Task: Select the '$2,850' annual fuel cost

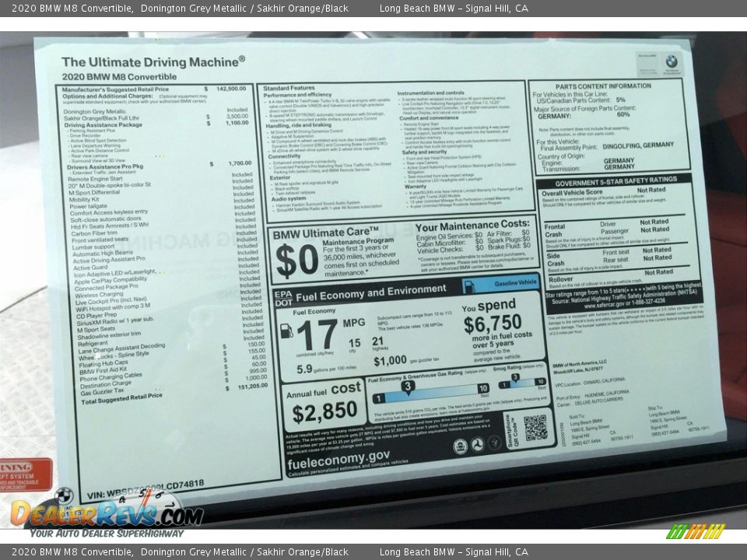Action: point(324,412)
